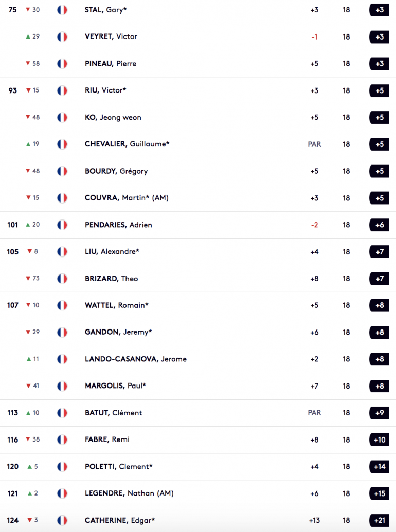
Task: Click the red down arrow beside BRIZARD, Theo
Action: click(x=28, y=278)
